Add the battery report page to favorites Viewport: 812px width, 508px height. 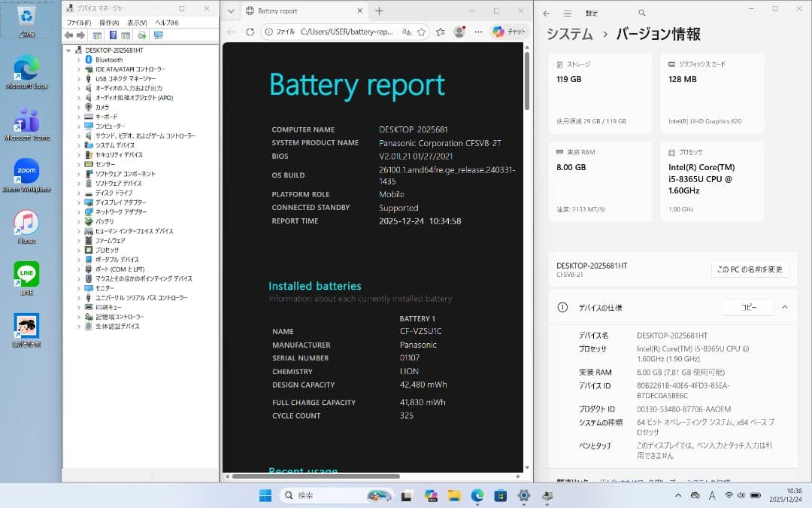pos(421,33)
